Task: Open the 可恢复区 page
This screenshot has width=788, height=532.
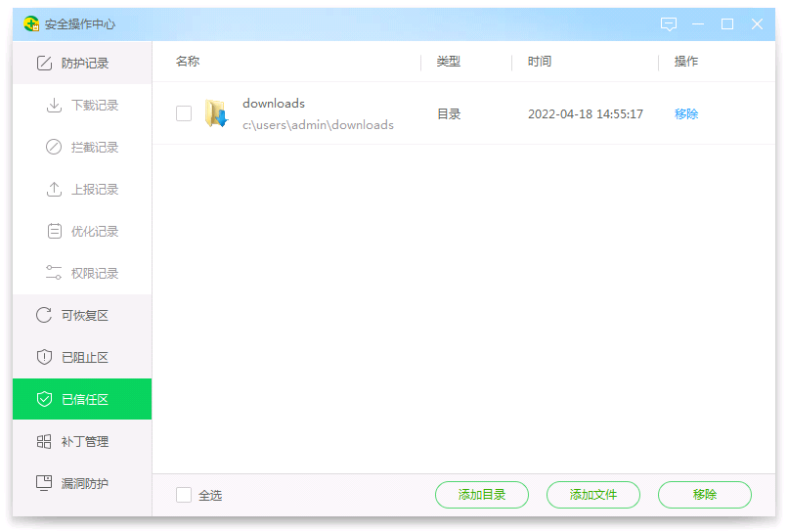Action: 82,315
